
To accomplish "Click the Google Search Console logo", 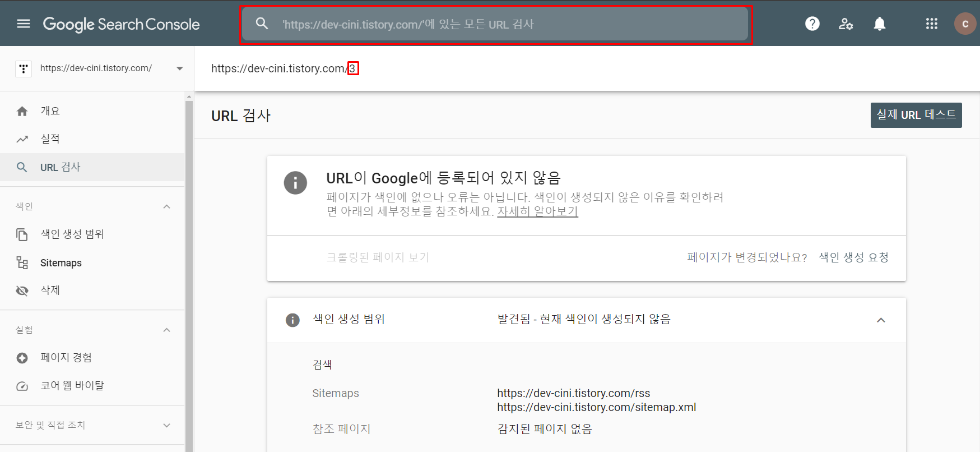I will pos(121,24).
